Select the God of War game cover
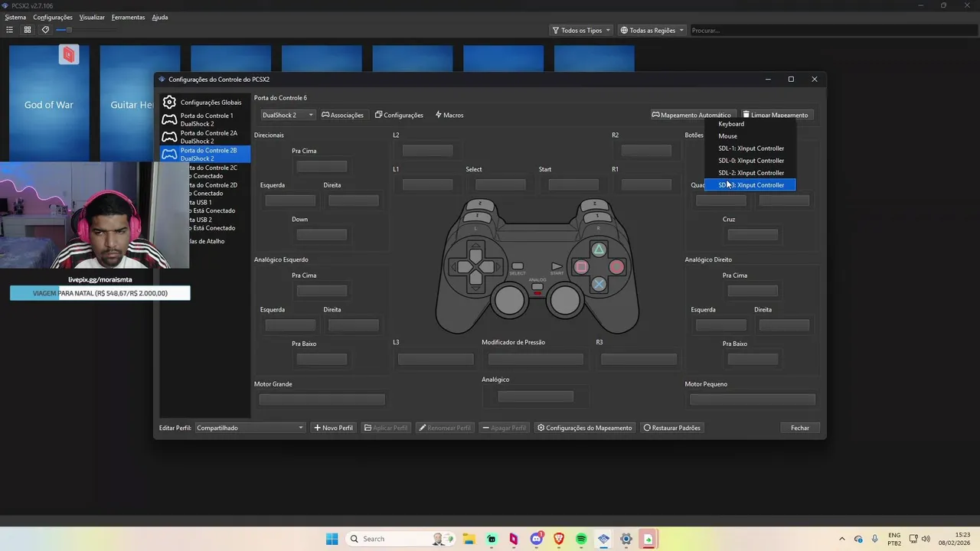 (49, 103)
